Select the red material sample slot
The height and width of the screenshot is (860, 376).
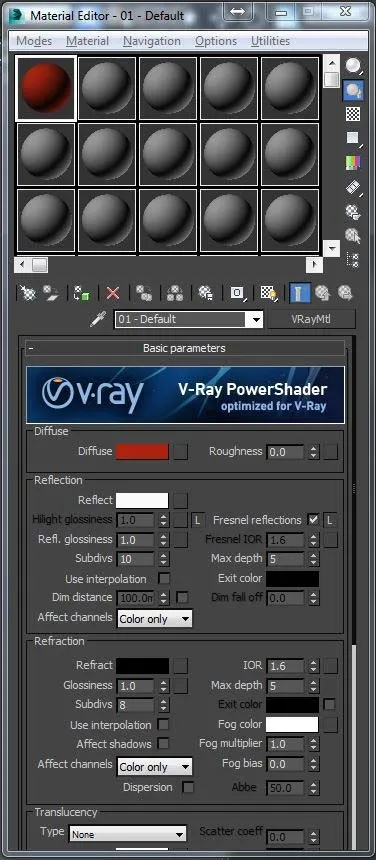[45, 88]
